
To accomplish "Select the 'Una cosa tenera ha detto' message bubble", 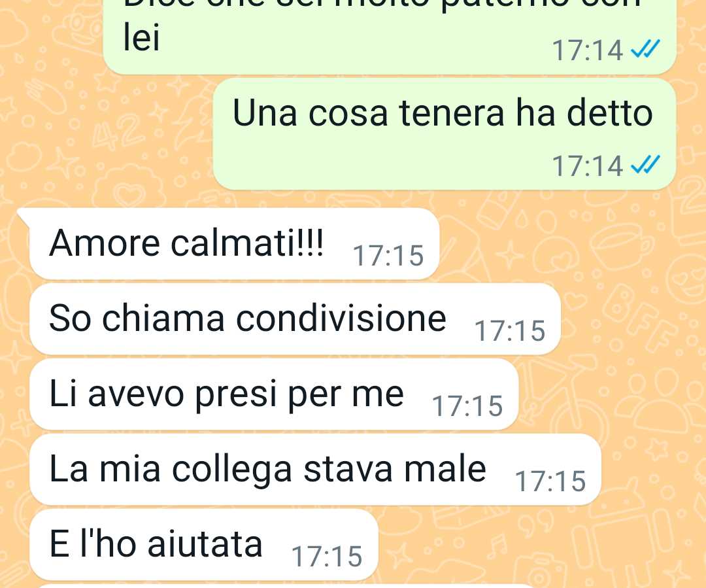I will [x=445, y=134].
